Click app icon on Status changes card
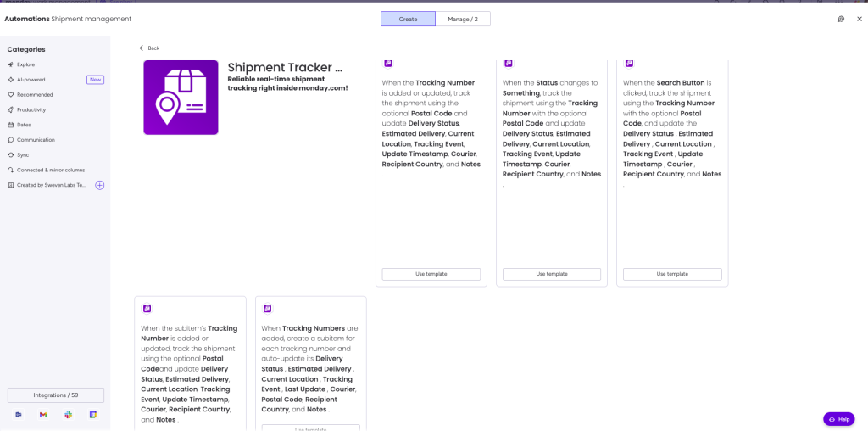 [509, 63]
